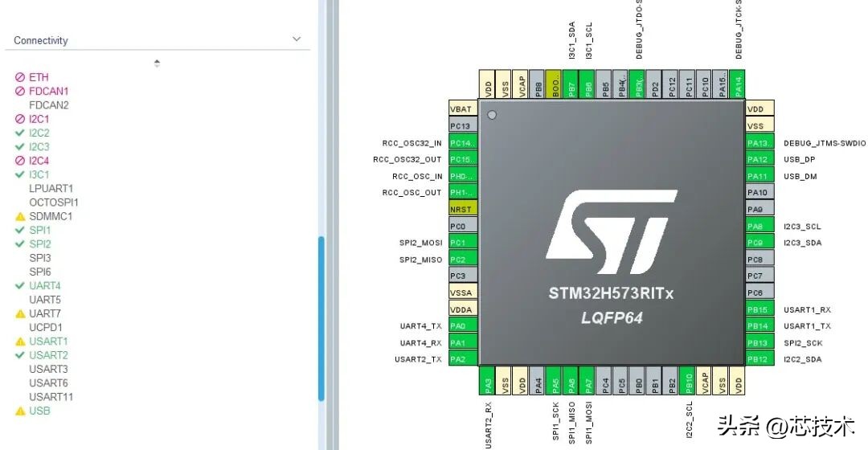Image resolution: width=868 pixels, height=450 pixels.
Task: Select pin PB7 for I3C1_SDA
Action: click(571, 84)
